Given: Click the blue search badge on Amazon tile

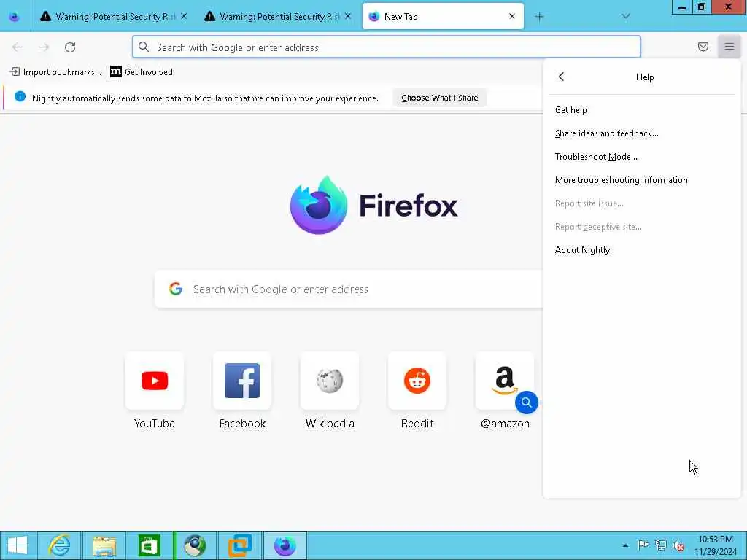Looking at the screenshot, I should click(527, 402).
